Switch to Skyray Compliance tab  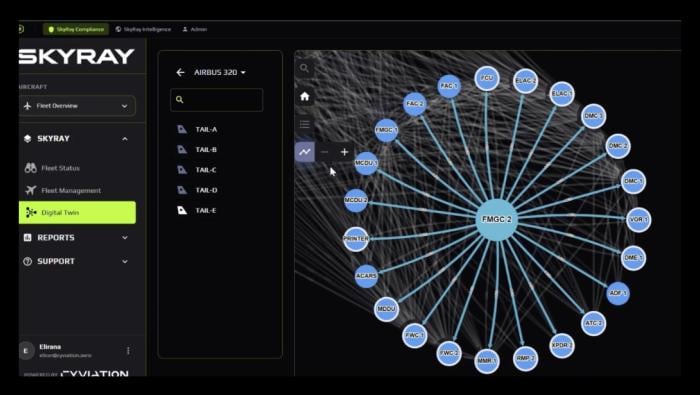(76, 29)
